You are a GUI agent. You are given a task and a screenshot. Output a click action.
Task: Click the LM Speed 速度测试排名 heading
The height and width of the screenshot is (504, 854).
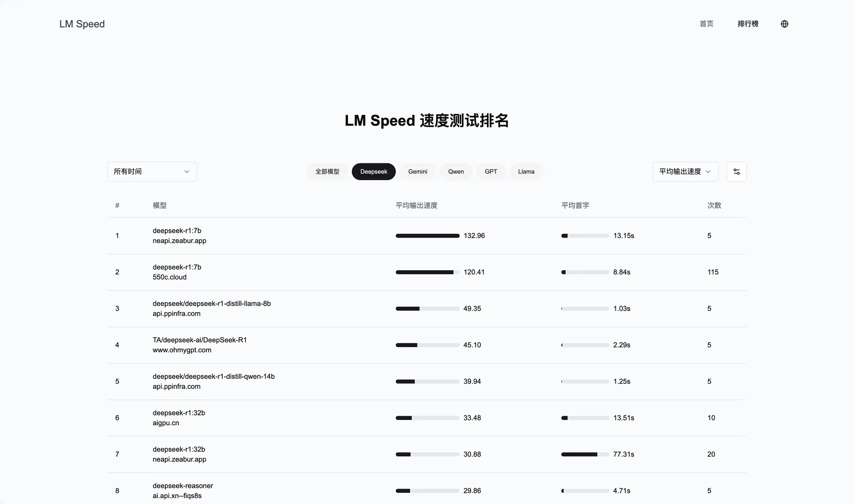click(x=427, y=120)
